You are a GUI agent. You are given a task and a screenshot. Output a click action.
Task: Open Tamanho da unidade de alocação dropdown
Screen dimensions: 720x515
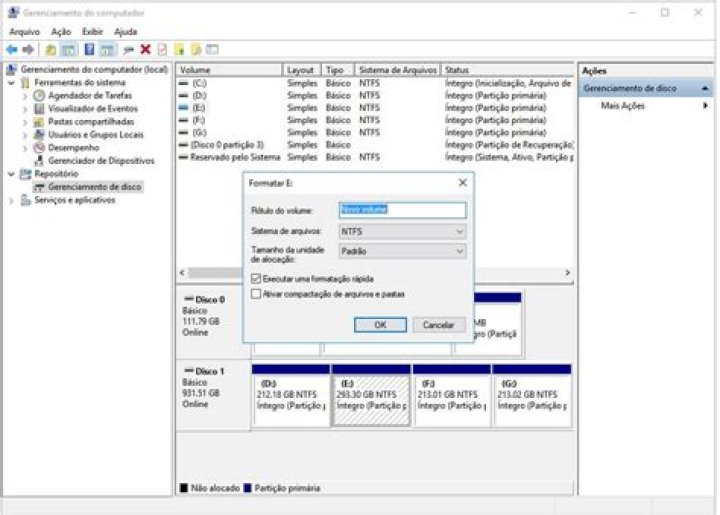point(402,251)
